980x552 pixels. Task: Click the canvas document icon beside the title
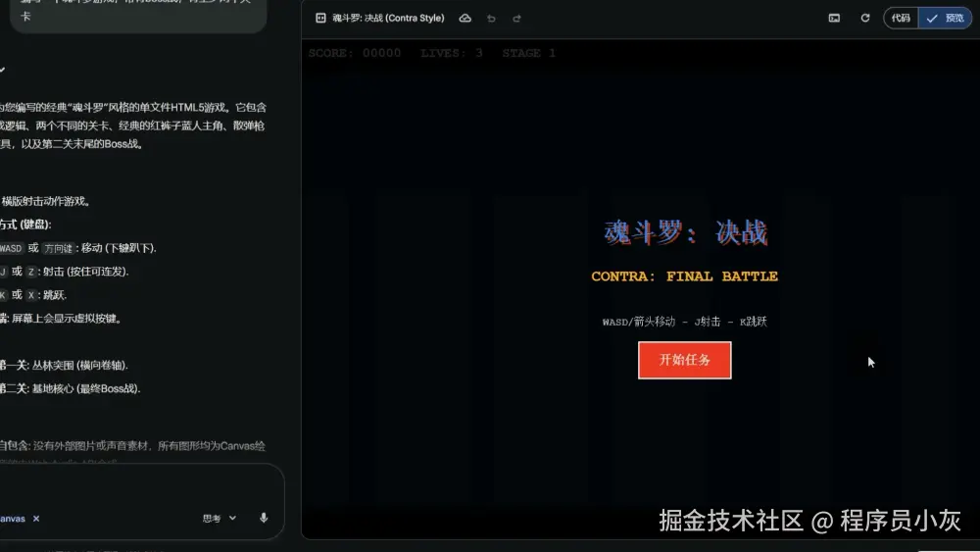(x=320, y=18)
